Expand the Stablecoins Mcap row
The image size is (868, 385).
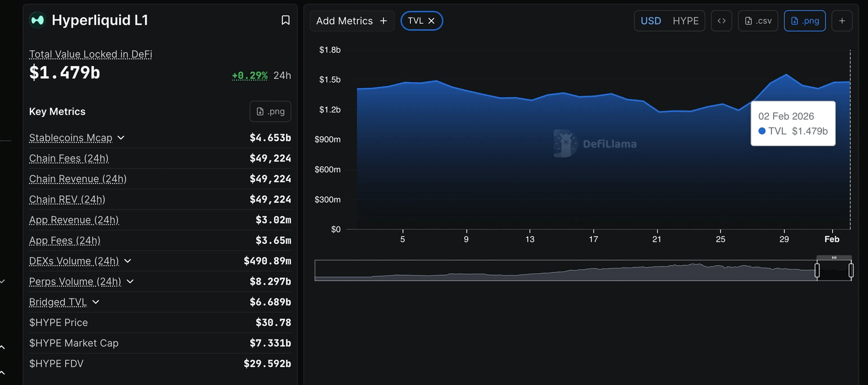pos(121,138)
